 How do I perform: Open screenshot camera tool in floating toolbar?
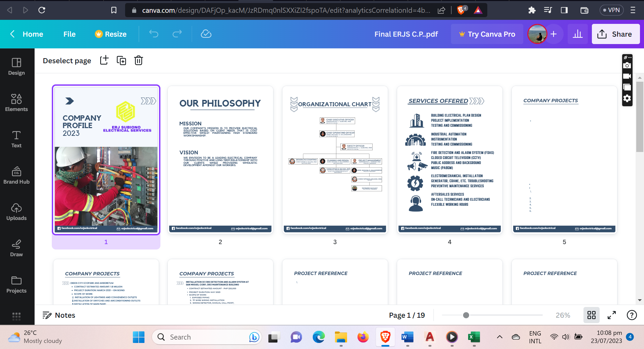click(x=627, y=66)
